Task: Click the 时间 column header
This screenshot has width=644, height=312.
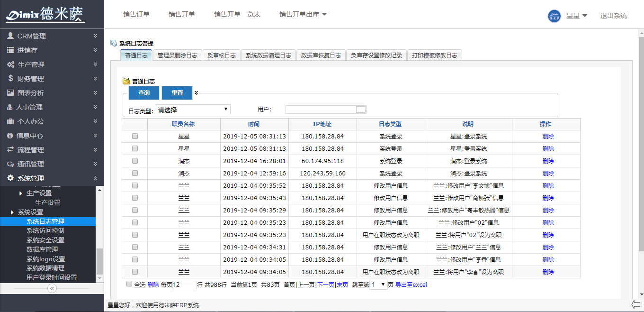Action: [x=254, y=124]
